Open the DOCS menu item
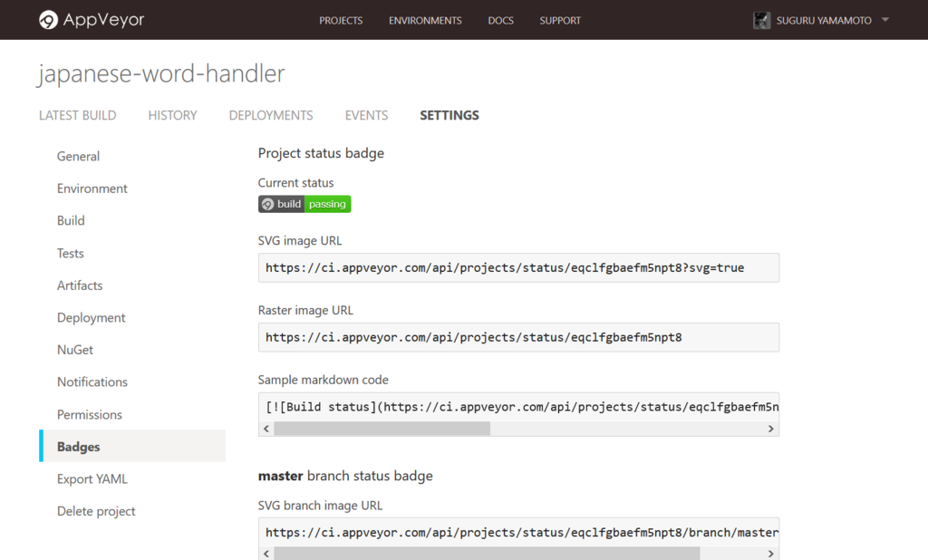The width and height of the screenshot is (928, 560). [x=500, y=20]
